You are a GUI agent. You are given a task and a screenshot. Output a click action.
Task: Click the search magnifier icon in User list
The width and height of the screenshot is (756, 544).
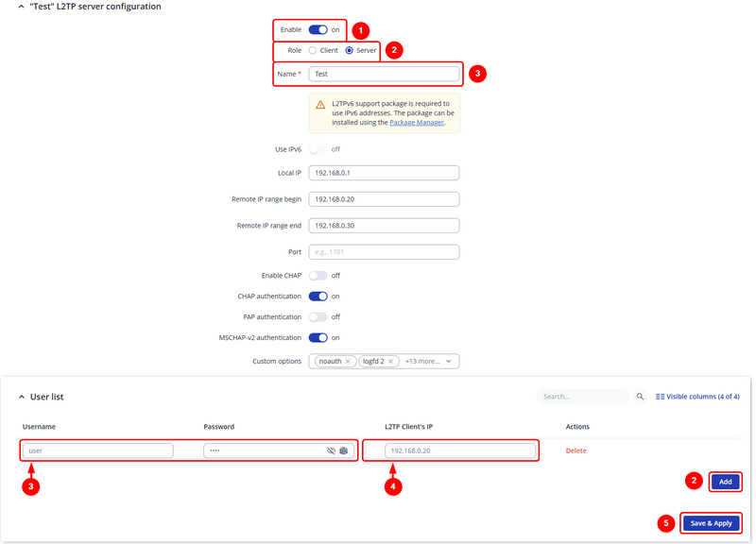click(641, 398)
